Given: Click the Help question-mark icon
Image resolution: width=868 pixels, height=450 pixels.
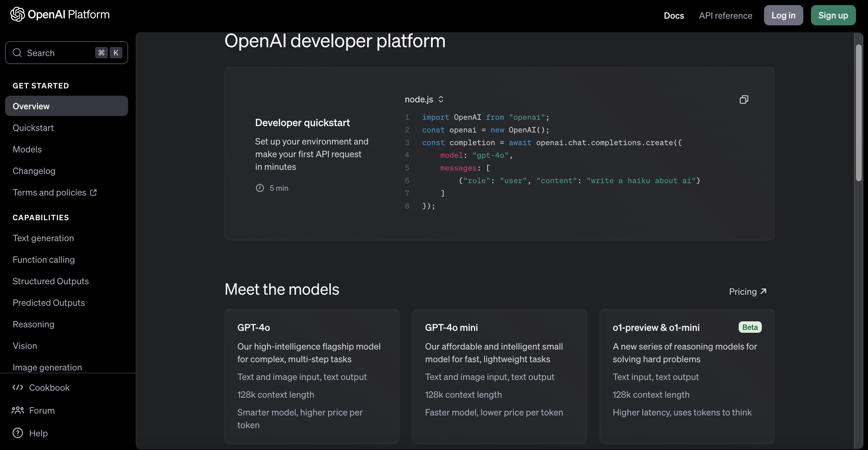Looking at the screenshot, I should pyautogui.click(x=17, y=433).
